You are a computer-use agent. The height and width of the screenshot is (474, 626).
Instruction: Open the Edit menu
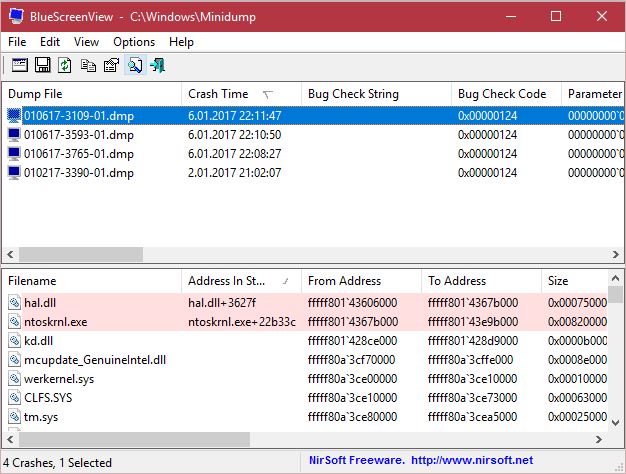pos(50,42)
